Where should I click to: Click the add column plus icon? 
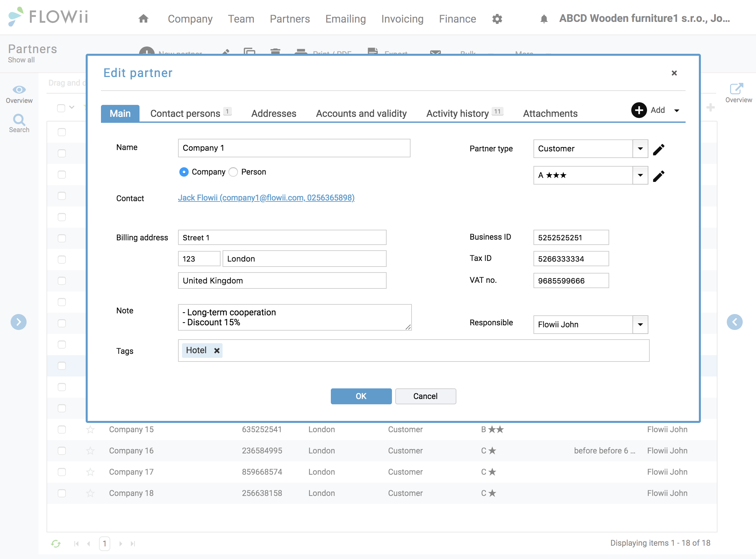(x=710, y=108)
